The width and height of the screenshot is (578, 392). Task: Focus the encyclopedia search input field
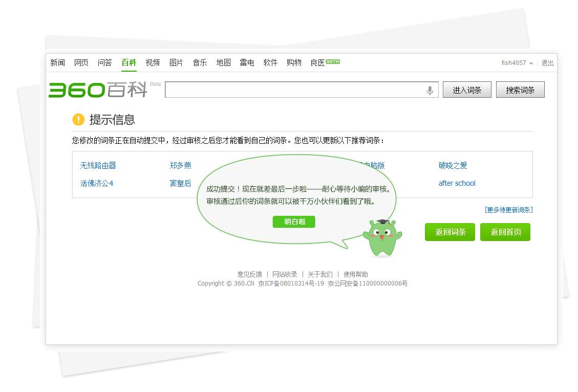click(302, 90)
